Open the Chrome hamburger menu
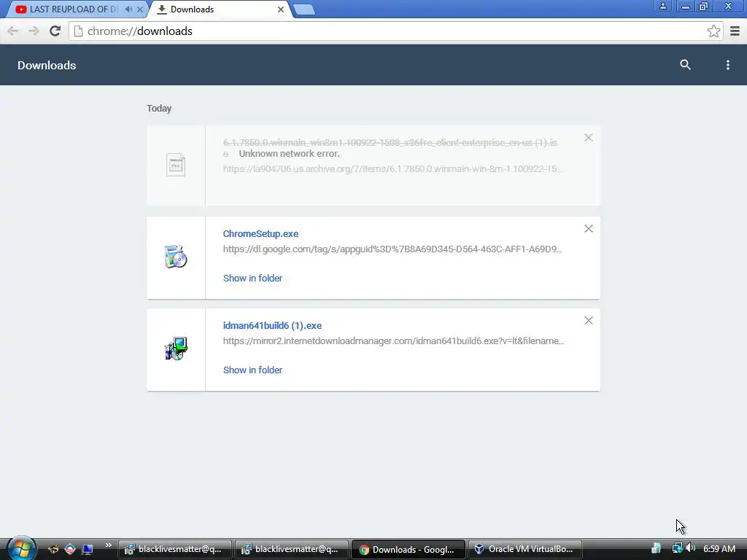This screenshot has width=747, height=560. tap(735, 31)
